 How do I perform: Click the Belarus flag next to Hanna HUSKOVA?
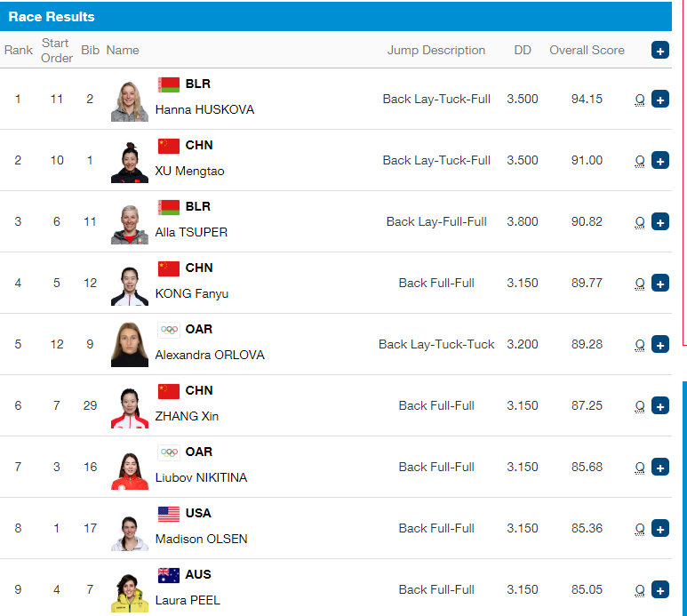tap(169, 84)
